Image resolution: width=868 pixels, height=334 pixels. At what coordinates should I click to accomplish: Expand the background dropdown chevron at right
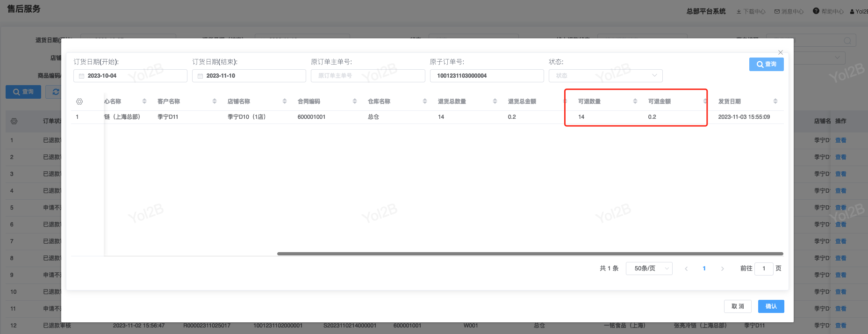[837, 58]
